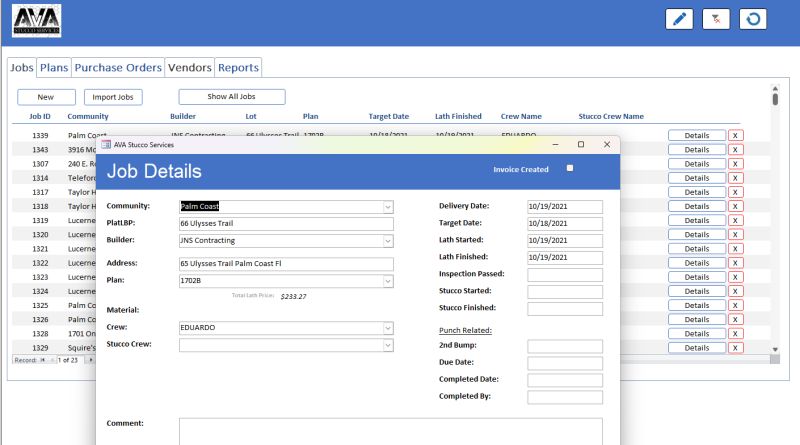Switch to the Jobs tab
The height and width of the screenshot is (445, 800).
click(22, 67)
